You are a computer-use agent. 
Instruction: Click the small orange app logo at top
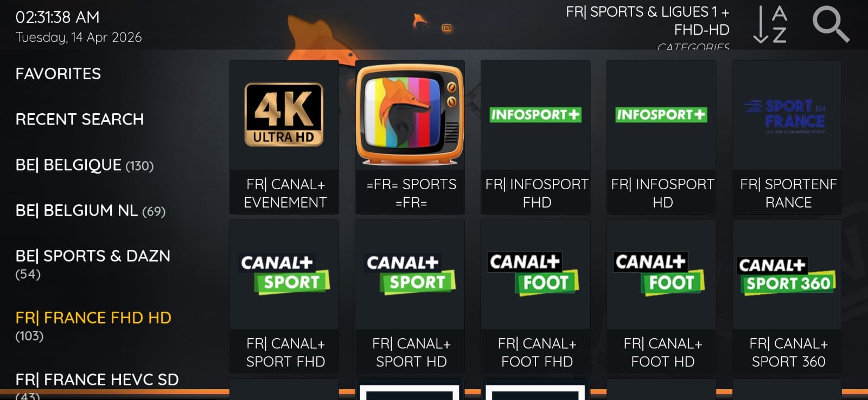[431, 23]
